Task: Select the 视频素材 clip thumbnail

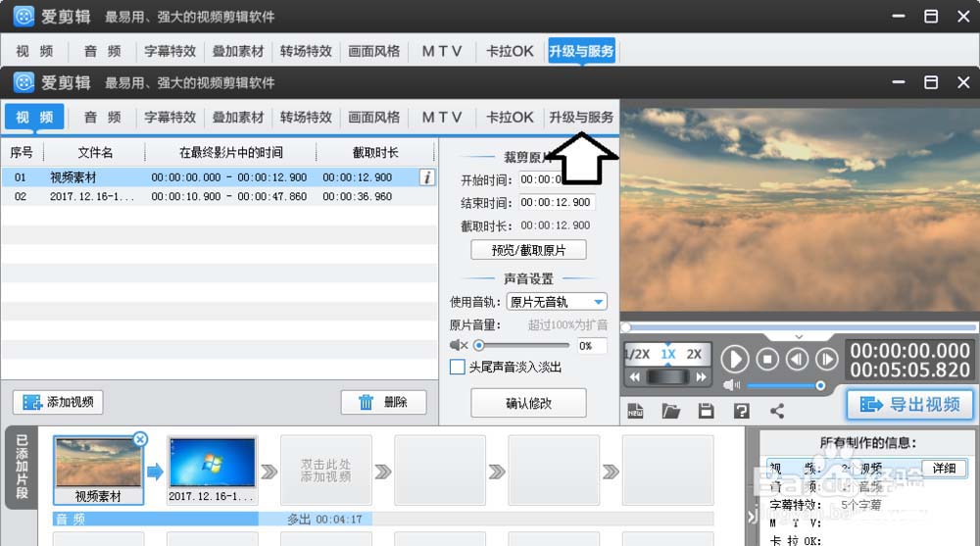Action: pos(98,471)
